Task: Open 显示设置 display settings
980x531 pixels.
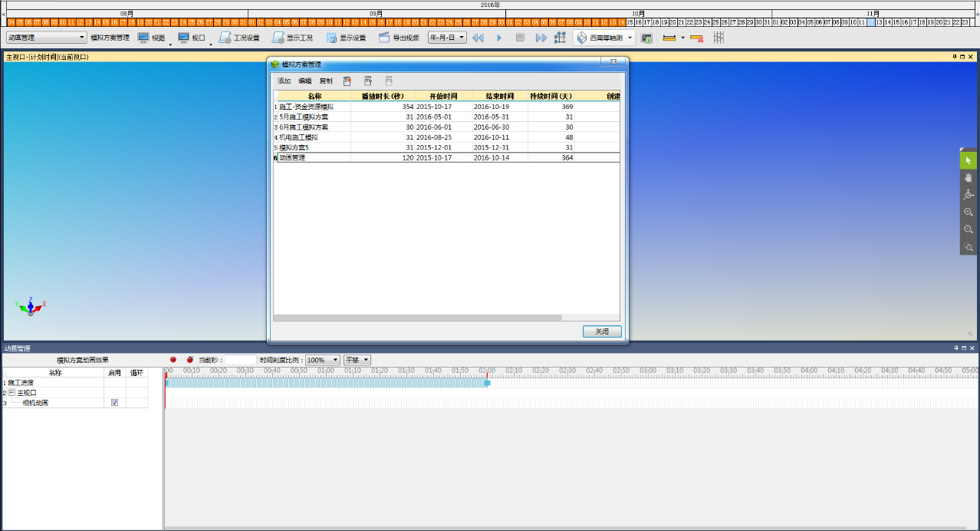Action: click(x=346, y=38)
